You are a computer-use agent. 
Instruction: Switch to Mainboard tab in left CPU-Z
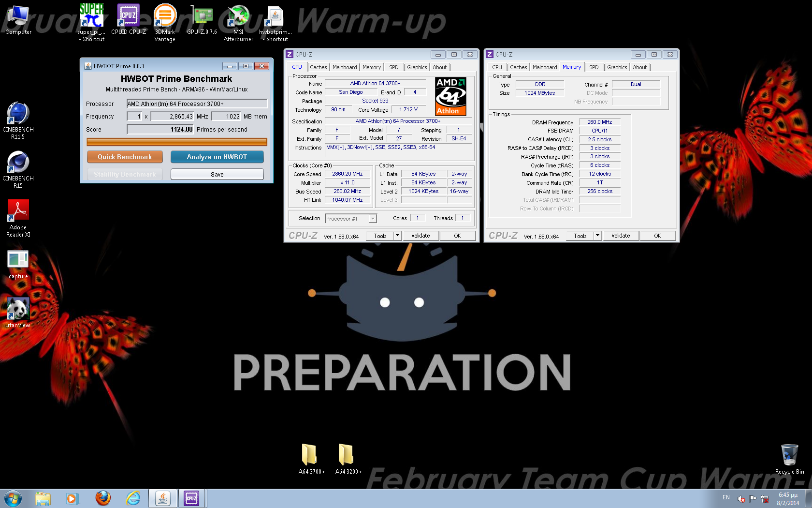point(345,67)
